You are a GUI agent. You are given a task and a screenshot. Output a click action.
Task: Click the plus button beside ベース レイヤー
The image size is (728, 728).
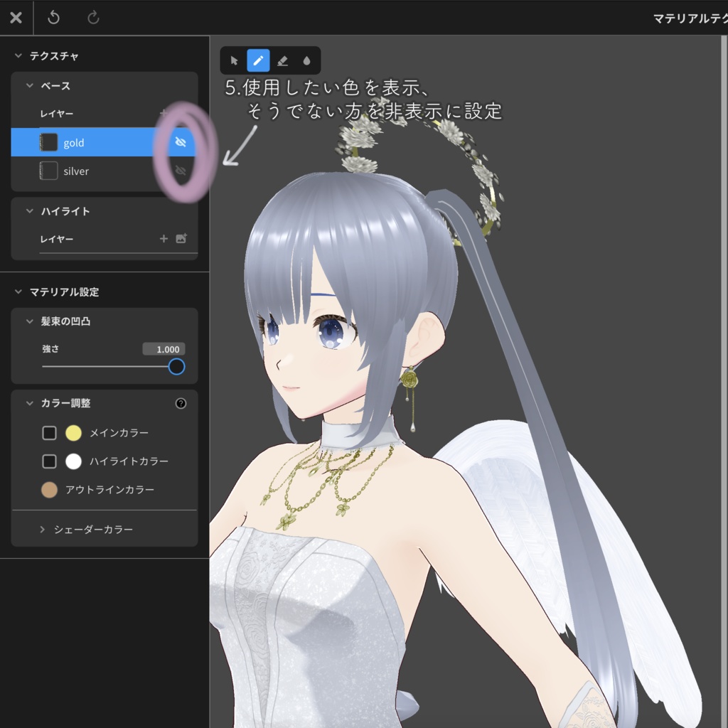click(x=164, y=112)
